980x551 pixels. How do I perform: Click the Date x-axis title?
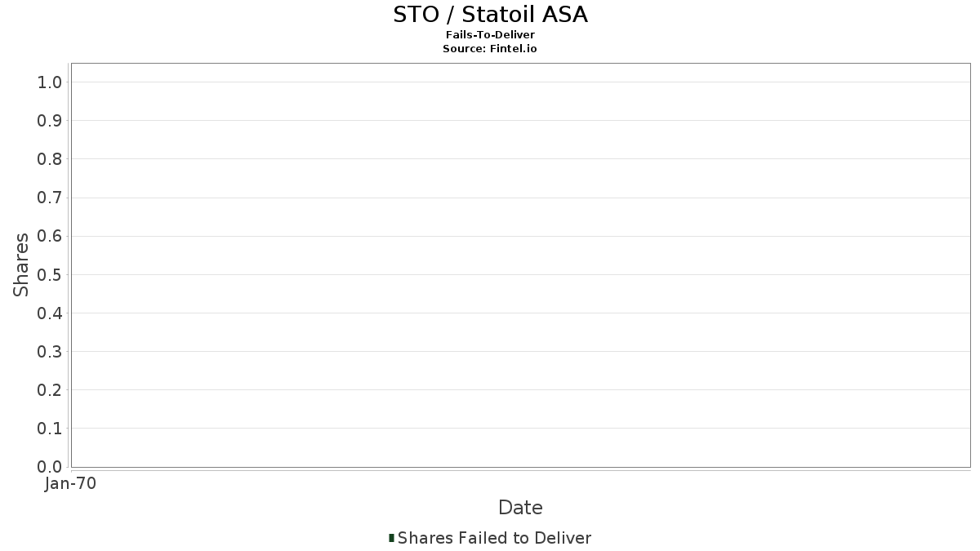520,508
